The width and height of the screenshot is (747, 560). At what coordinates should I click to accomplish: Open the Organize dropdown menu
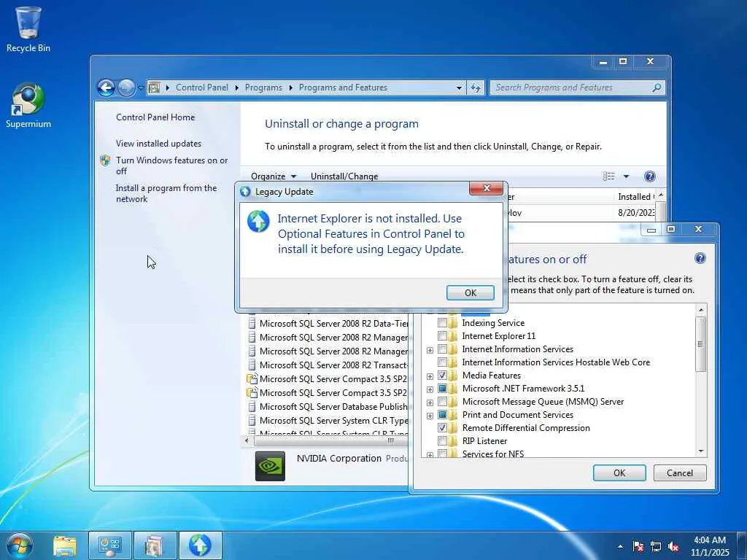(274, 176)
